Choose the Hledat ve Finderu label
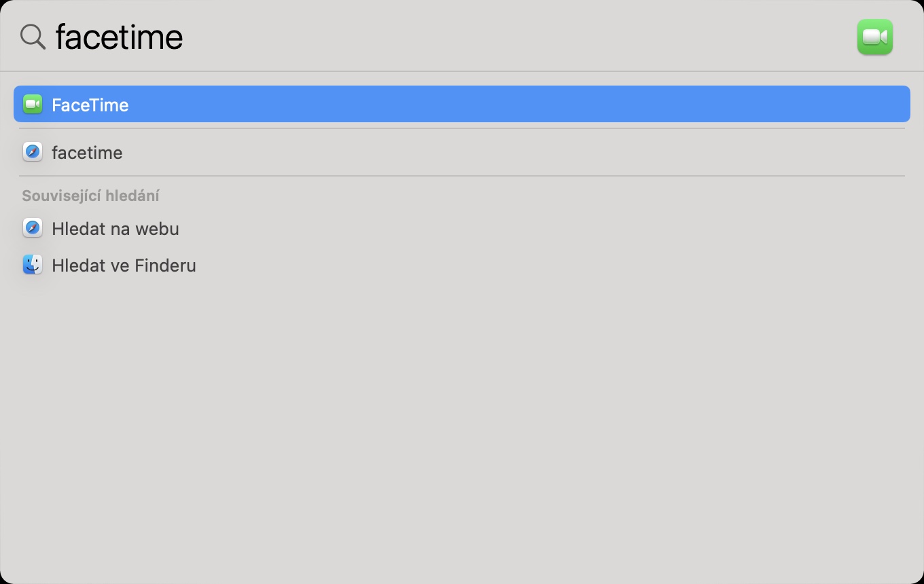924x584 pixels. point(124,266)
